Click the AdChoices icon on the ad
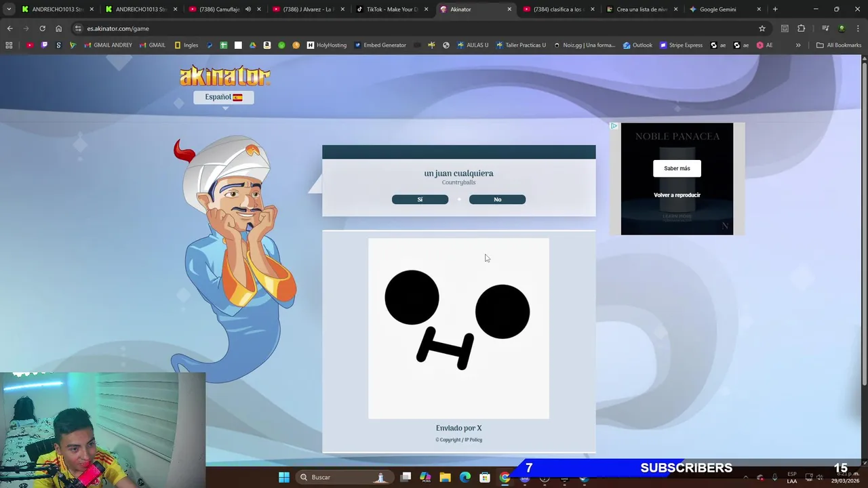The width and height of the screenshot is (868, 488). pos(614,126)
